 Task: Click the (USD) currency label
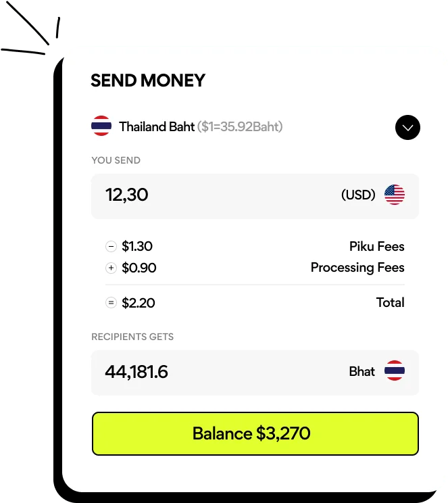point(358,195)
